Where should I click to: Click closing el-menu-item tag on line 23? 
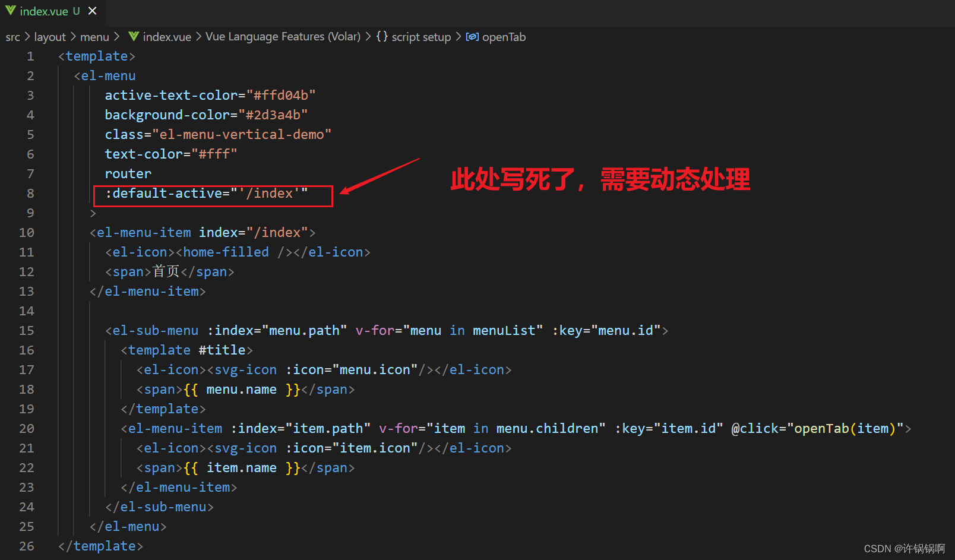179,488
